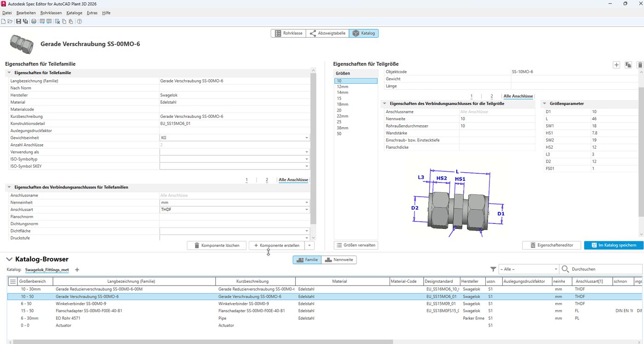644x344 pixels.
Task: Click the printer toolbar icon
Action: click(34, 21)
